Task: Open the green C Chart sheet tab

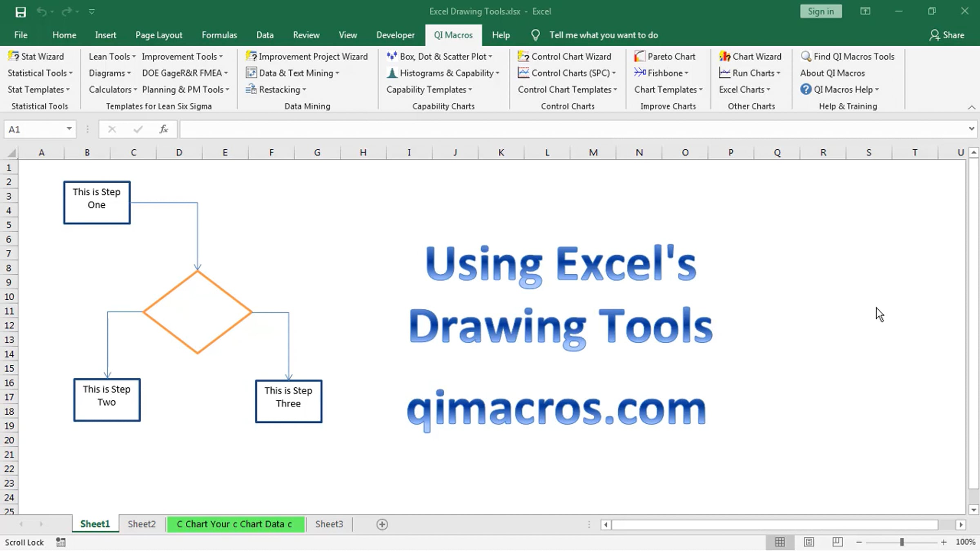Action: (x=235, y=524)
